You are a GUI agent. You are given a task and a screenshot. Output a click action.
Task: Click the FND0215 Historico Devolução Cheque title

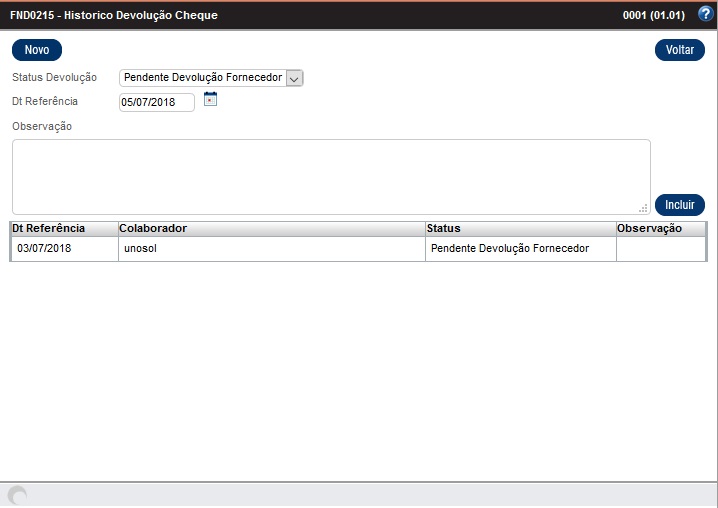(x=114, y=16)
